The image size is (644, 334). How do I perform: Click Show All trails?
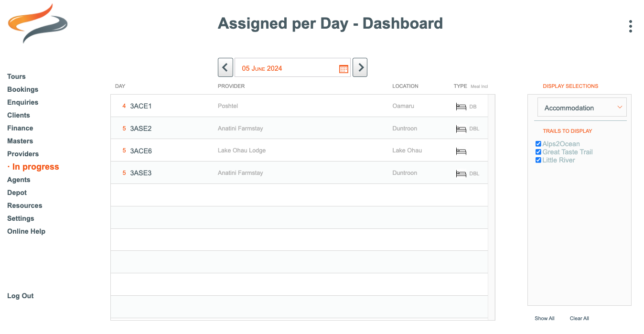[x=545, y=318]
